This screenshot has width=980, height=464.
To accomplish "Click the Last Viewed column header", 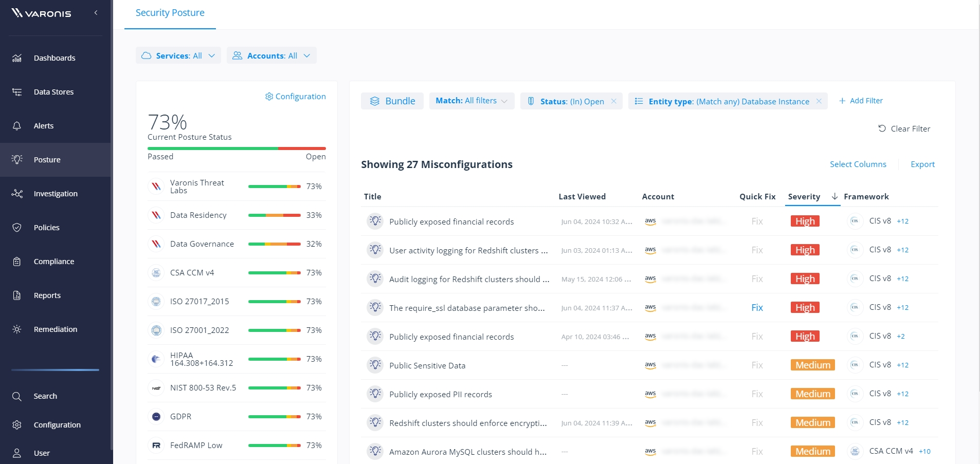I will (x=582, y=196).
